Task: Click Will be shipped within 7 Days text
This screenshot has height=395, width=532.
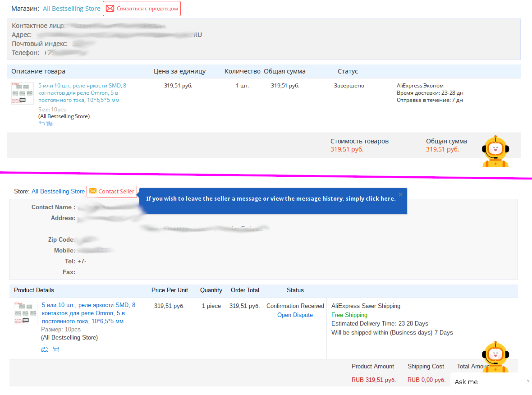Action: pyautogui.click(x=392, y=333)
